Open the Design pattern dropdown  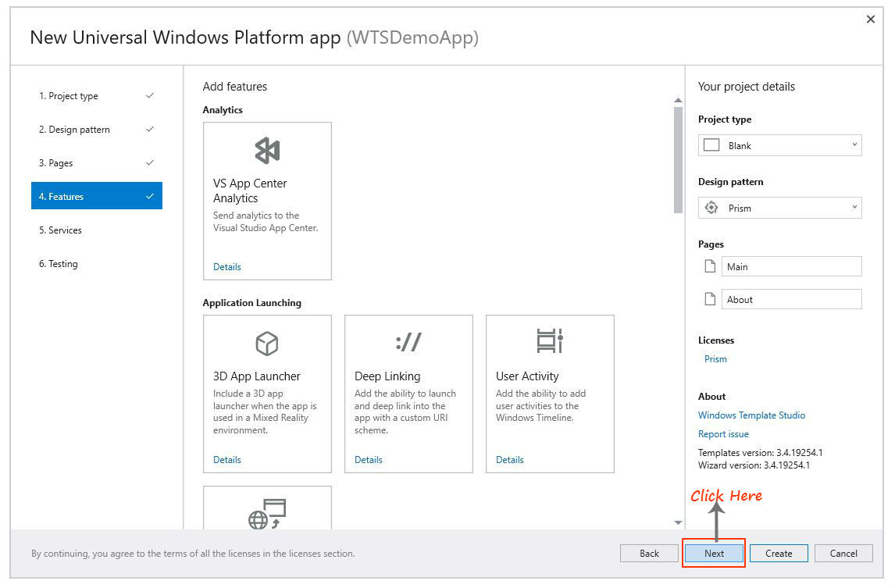coord(779,208)
